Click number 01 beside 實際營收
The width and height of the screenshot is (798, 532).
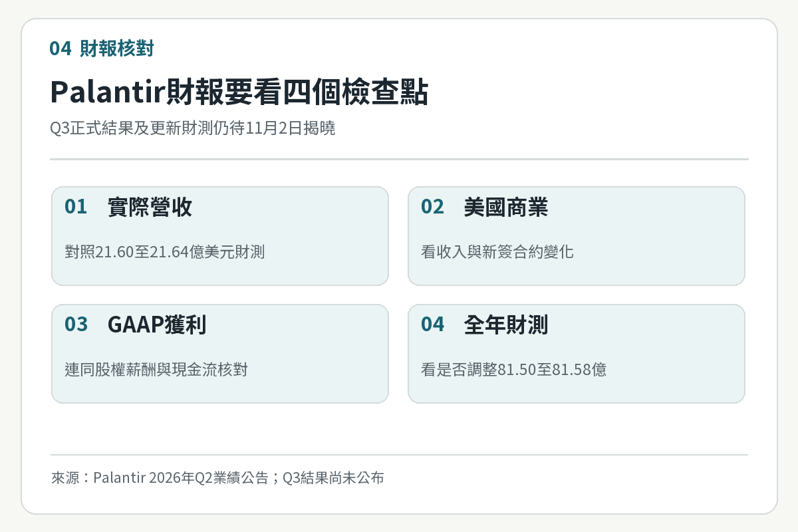point(76,207)
